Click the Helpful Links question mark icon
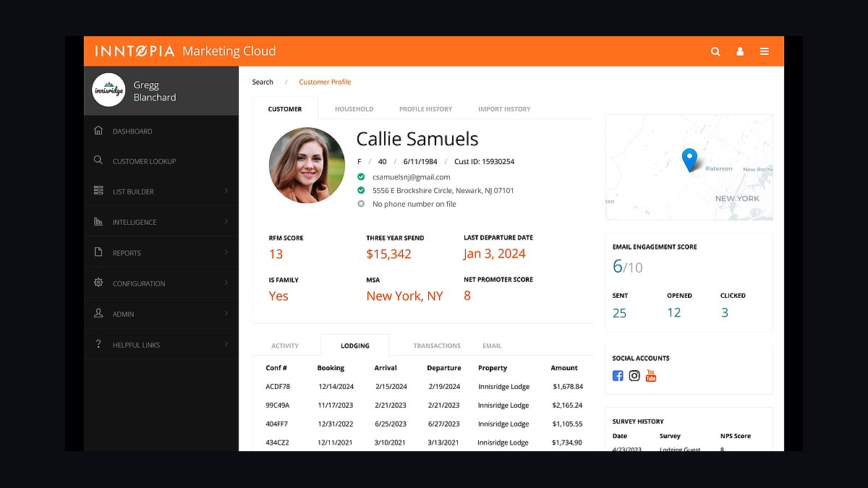The height and width of the screenshot is (488, 868). 98,344
